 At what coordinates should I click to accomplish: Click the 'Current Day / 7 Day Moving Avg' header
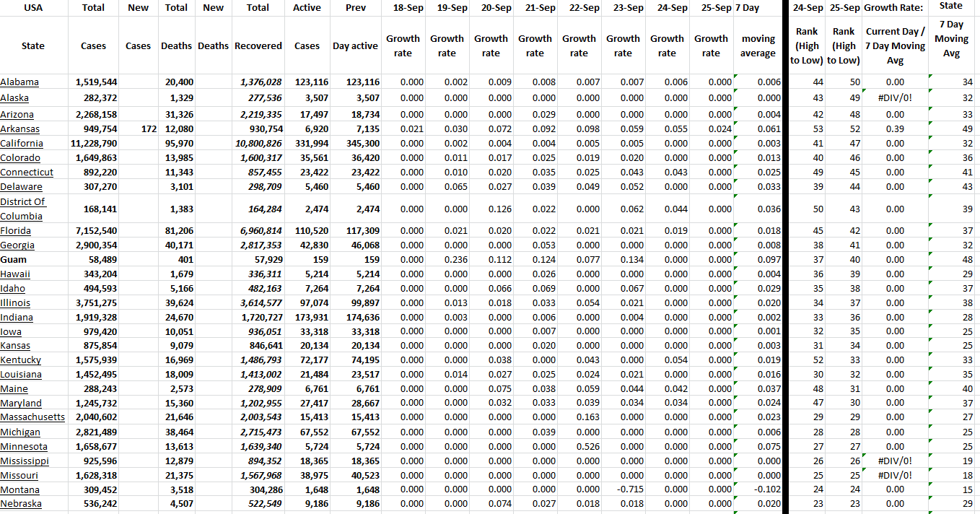[895, 45]
